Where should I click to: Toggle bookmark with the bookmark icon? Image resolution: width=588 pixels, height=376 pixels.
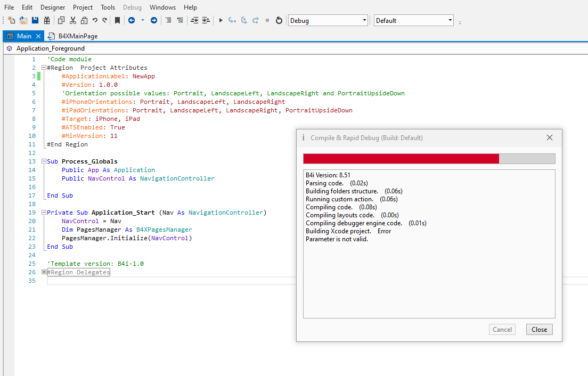click(118, 20)
